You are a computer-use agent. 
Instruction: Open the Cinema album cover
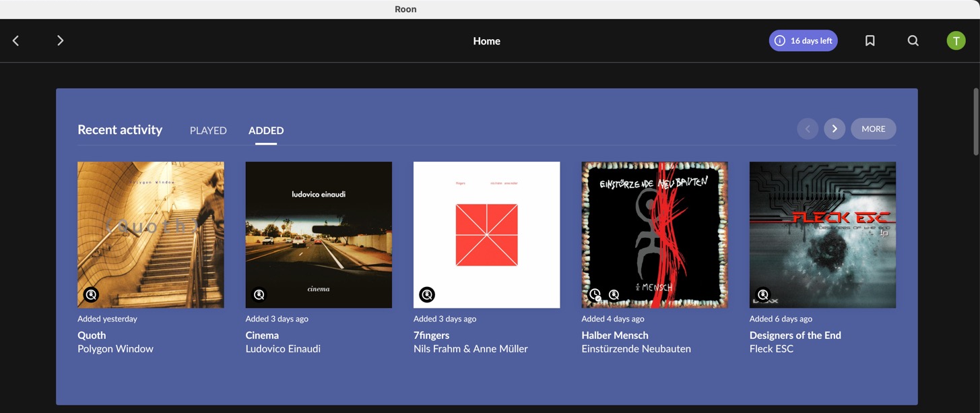(x=319, y=234)
